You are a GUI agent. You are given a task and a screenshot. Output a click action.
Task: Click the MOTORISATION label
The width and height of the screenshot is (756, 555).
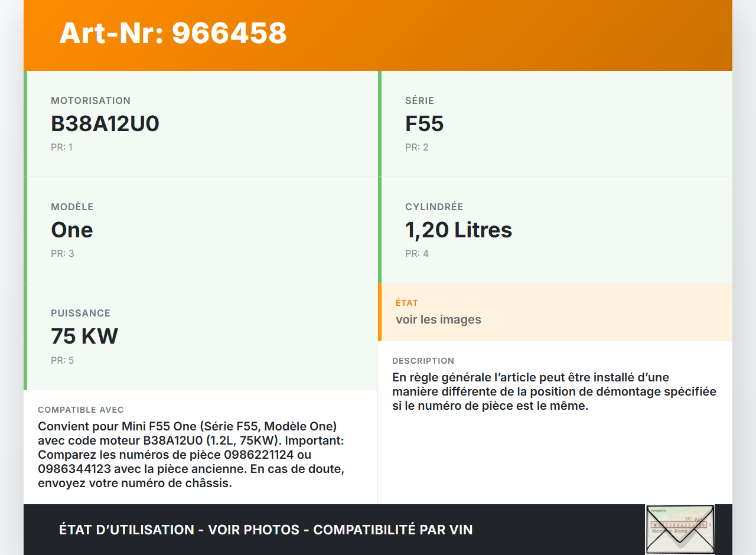coord(90,101)
